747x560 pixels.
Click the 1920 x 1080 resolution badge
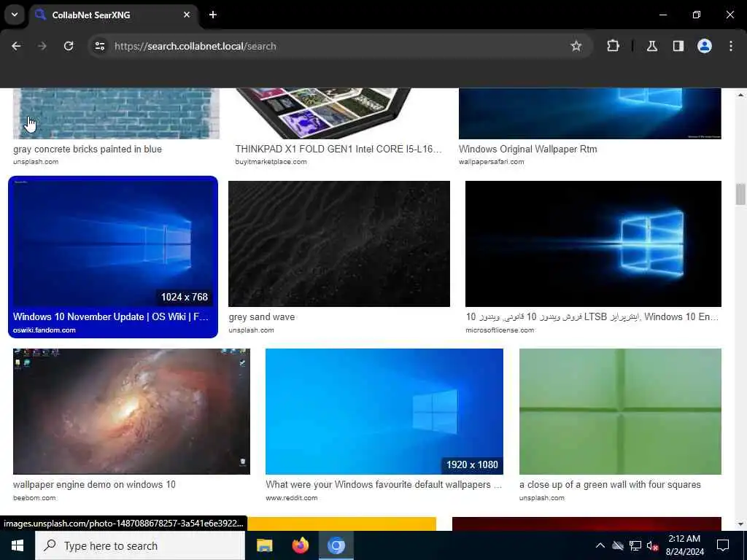[472, 464]
